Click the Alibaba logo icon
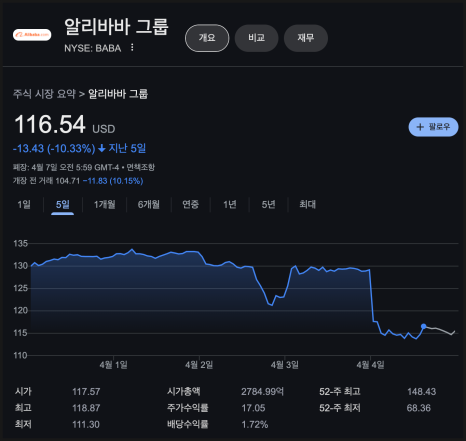Image resolution: width=466 pixels, height=441 pixels. point(32,35)
